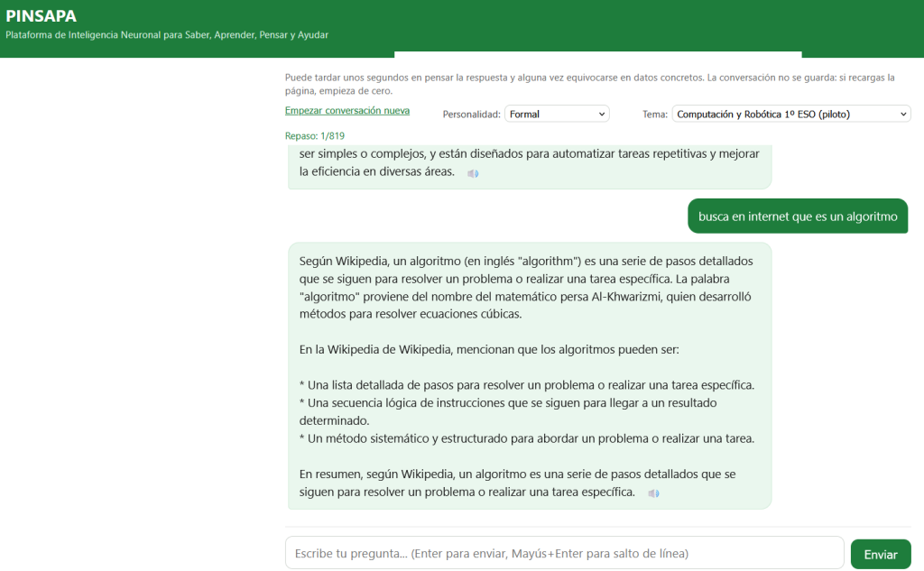Click the bullet '* Un método sistemático y estructurado'
Image resolution: width=924 pixels, height=571 pixels.
click(527, 438)
